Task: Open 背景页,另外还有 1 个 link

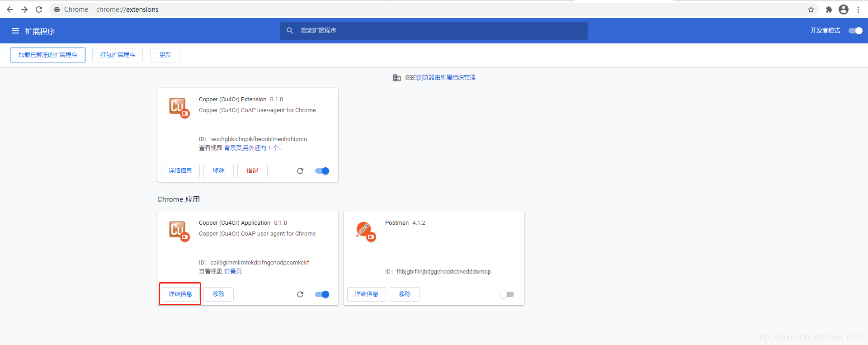Action: (x=253, y=148)
